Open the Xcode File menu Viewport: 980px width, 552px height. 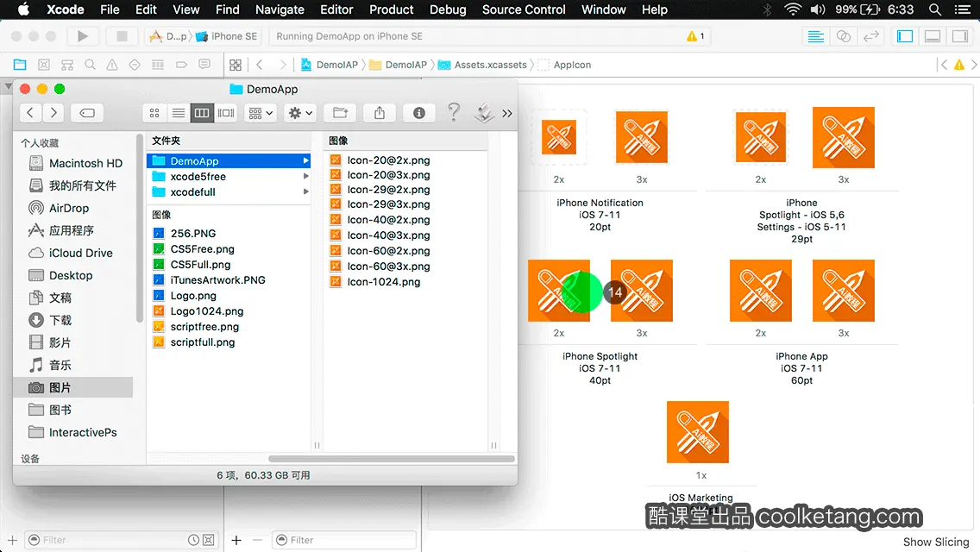click(x=110, y=9)
